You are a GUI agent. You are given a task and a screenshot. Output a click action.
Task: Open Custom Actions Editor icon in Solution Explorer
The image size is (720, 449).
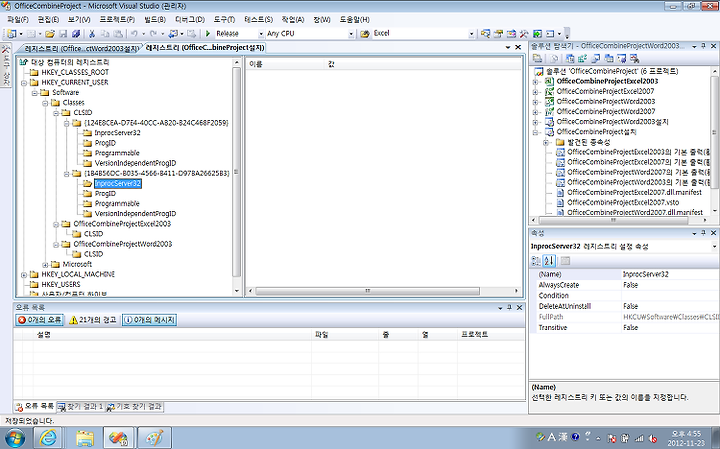[621, 58]
